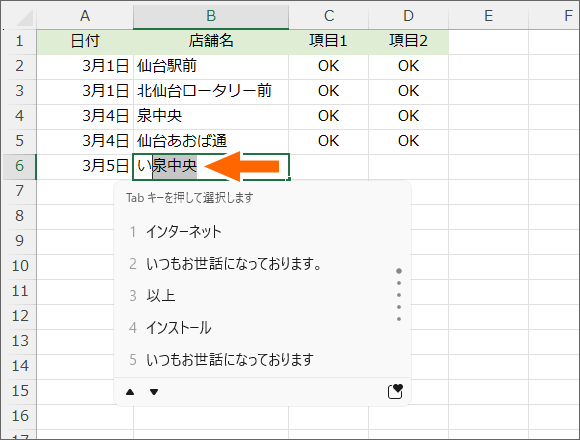This screenshot has width=580, height=440.
Task: Select empty cell D6
Action: click(408, 166)
